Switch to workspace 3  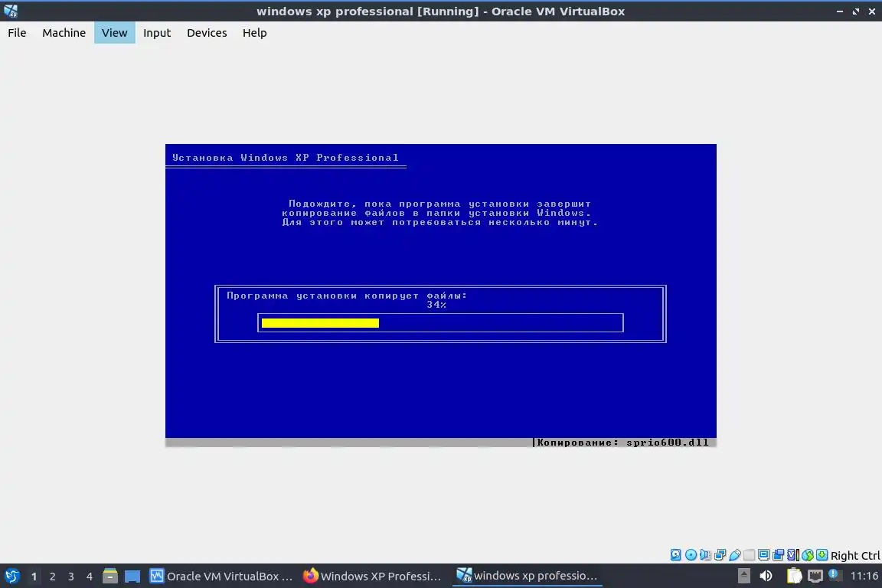pyautogui.click(x=71, y=577)
